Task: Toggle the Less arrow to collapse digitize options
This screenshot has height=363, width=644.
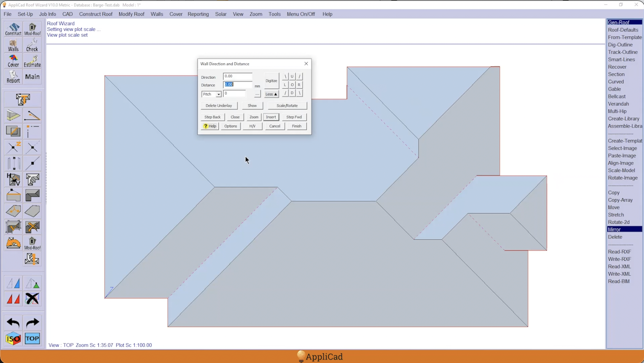Action: point(271,94)
